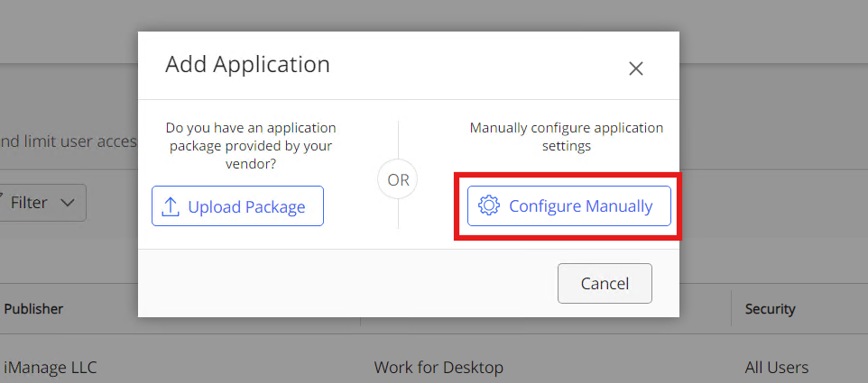The height and width of the screenshot is (383, 868).
Task: Click the upload arrow icon
Action: (x=170, y=206)
